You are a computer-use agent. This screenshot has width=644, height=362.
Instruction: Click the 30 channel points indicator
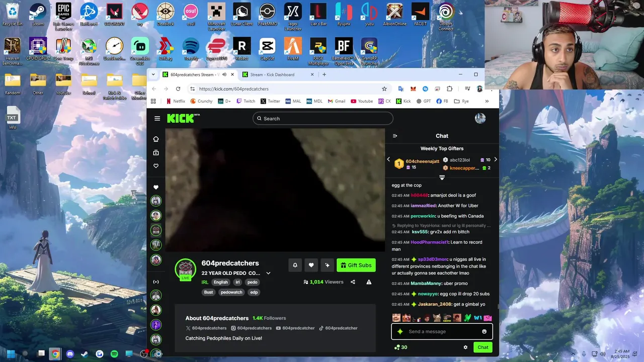pyautogui.click(x=401, y=347)
